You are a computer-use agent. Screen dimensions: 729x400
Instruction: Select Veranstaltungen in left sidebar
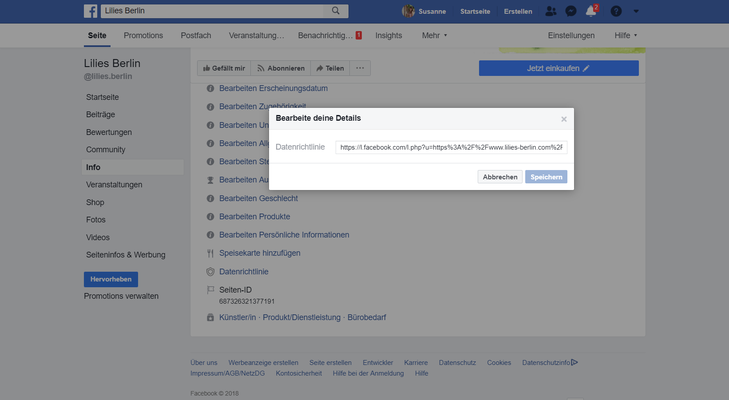coord(114,185)
